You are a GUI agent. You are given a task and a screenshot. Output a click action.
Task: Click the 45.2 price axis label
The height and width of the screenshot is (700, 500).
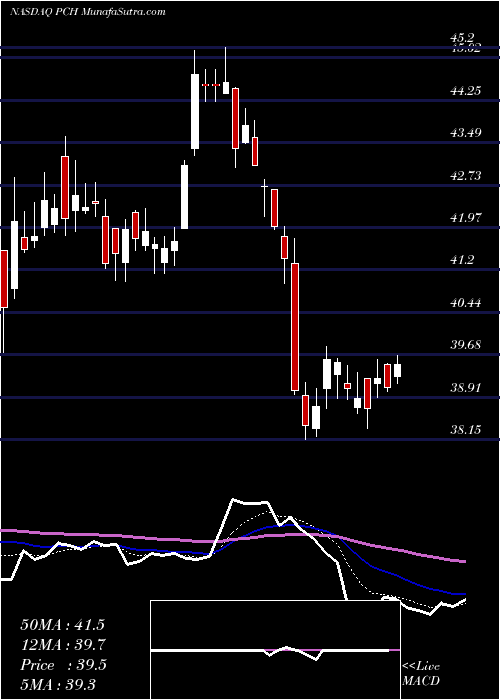click(x=464, y=38)
